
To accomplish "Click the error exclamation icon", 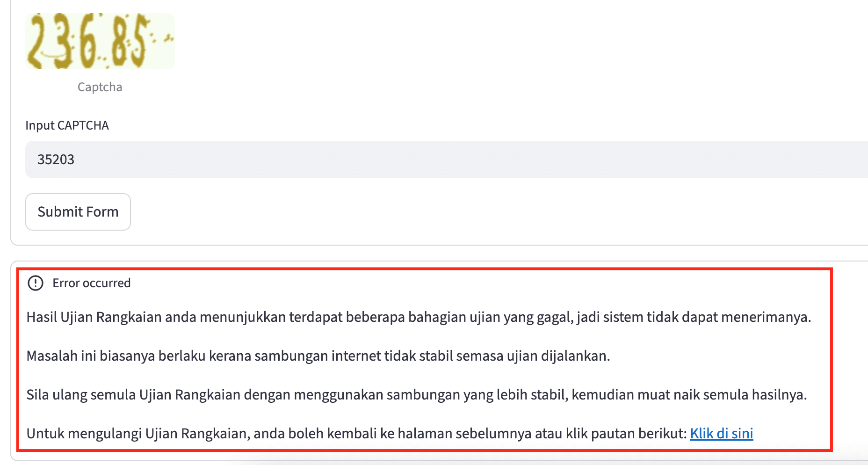I will tap(36, 283).
